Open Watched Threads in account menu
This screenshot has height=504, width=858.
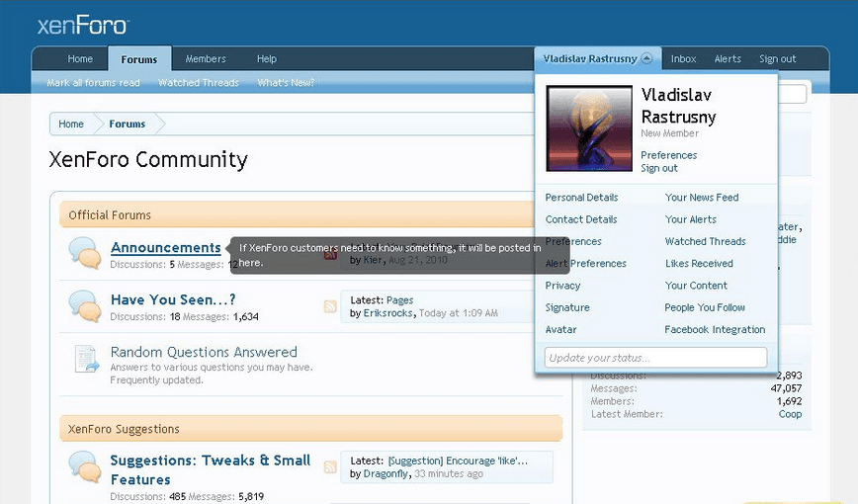click(706, 241)
